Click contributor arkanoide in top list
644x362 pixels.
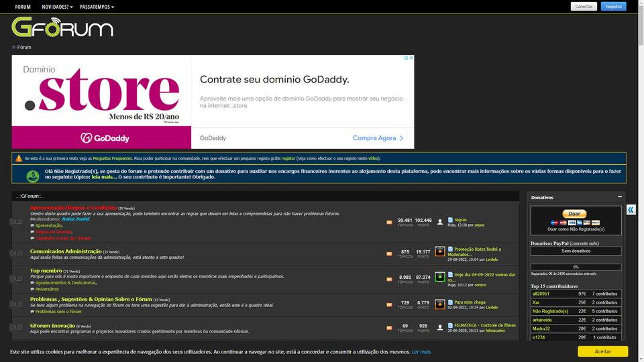tap(542, 320)
